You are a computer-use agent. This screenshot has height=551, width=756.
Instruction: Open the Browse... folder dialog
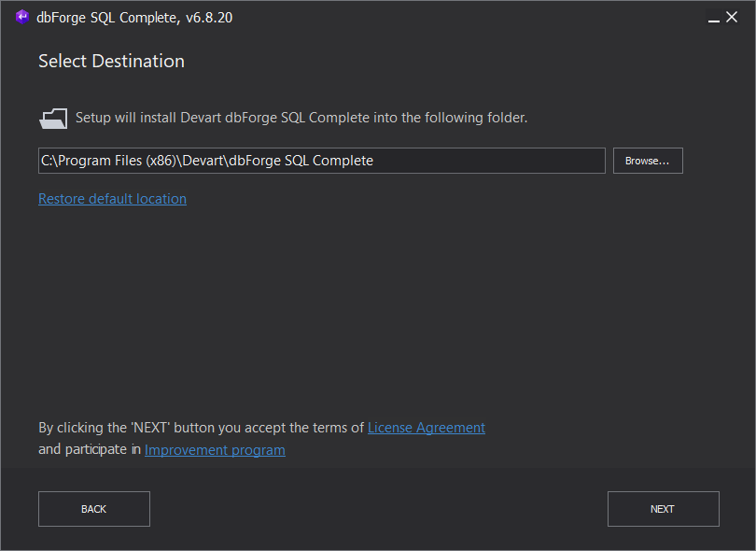(648, 161)
